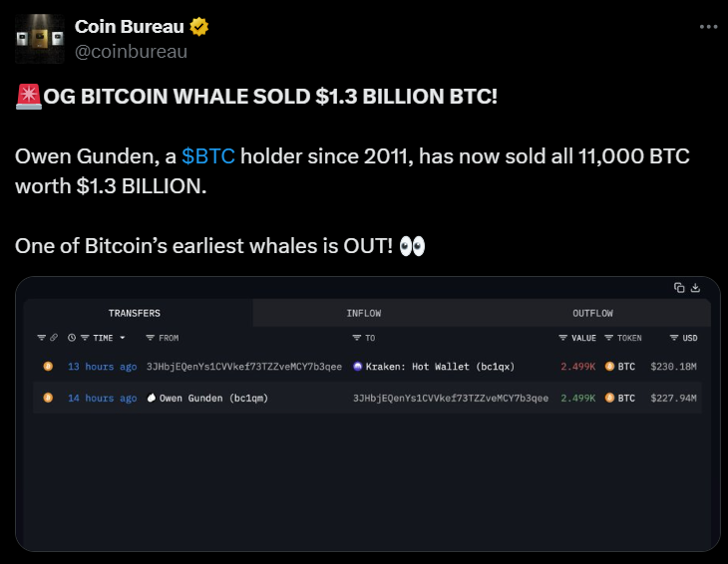Click the clock icon beside TIME column
This screenshot has width=728, height=564.
(x=72, y=338)
